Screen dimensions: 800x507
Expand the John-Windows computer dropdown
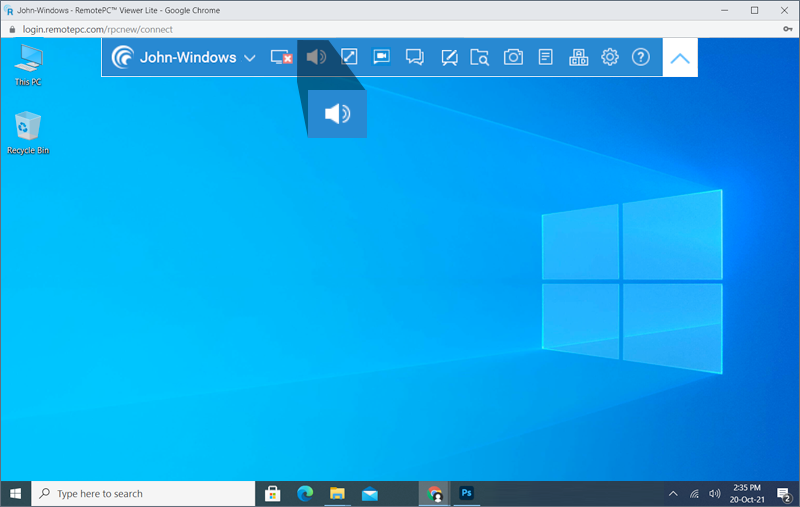(249, 58)
